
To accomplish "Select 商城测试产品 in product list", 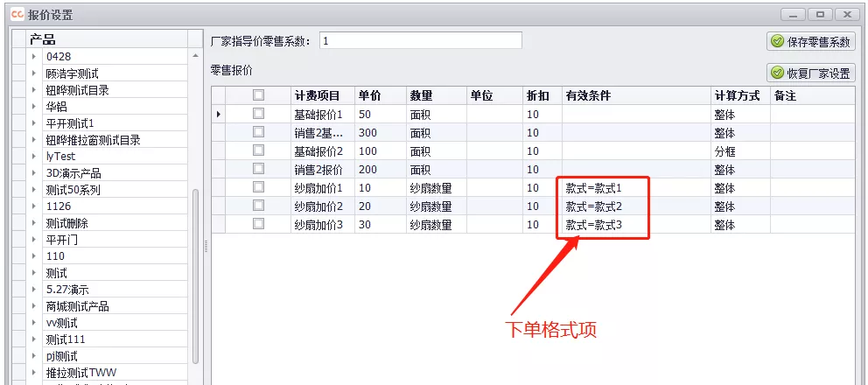I will tap(77, 306).
